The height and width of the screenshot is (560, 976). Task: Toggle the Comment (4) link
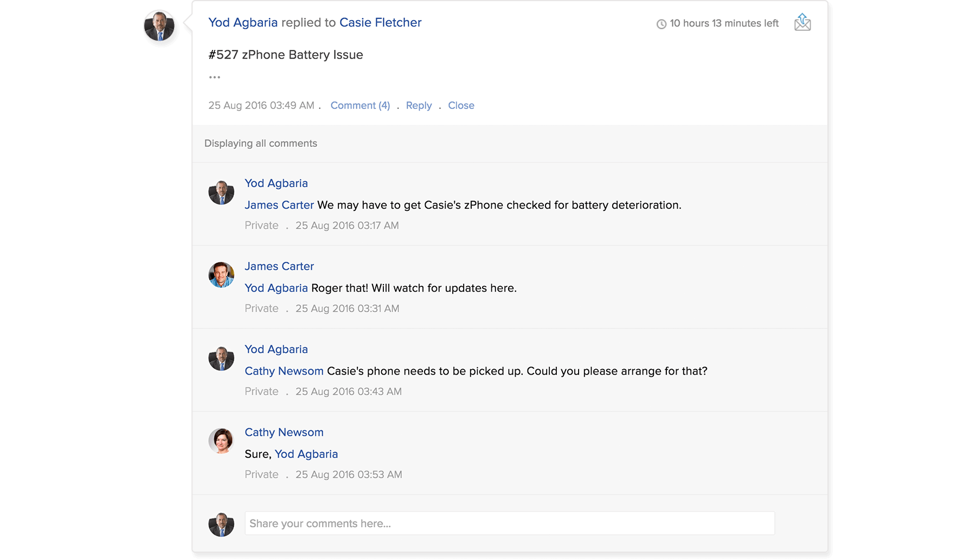[x=360, y=105]
